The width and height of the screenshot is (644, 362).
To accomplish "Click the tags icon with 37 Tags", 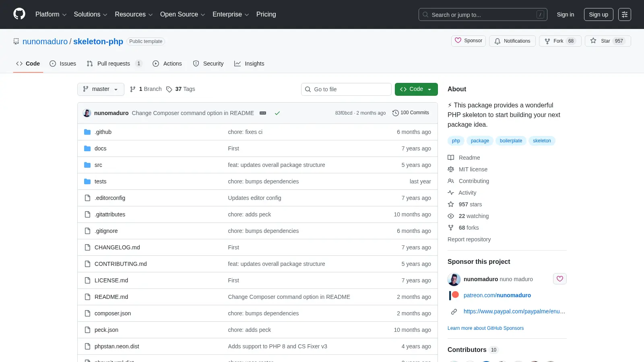I will point(169,89).
